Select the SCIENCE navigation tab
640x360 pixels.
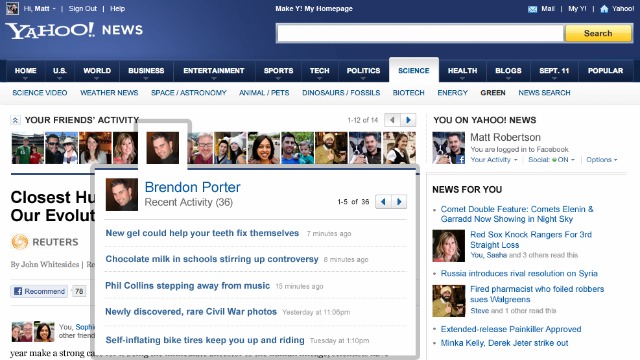coord(414,70)
